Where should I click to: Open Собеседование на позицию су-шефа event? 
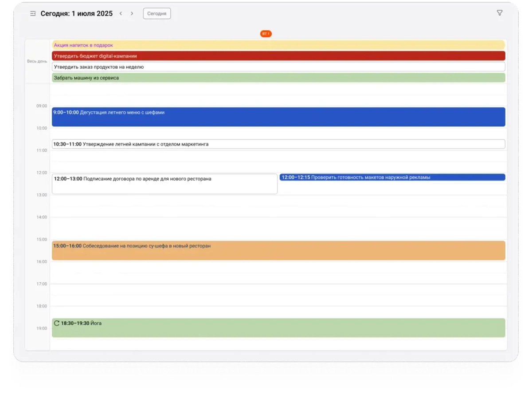point(278,251)
